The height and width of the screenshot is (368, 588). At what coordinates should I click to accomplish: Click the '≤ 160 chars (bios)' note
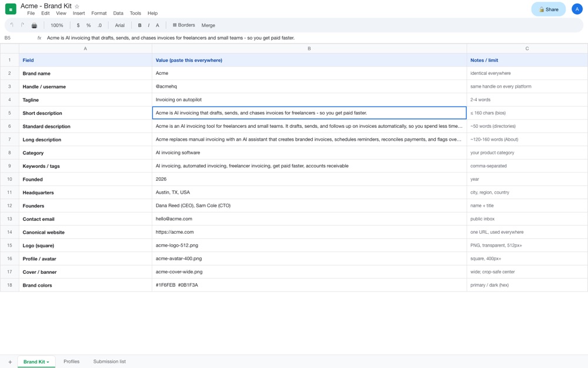coord(527,113)
